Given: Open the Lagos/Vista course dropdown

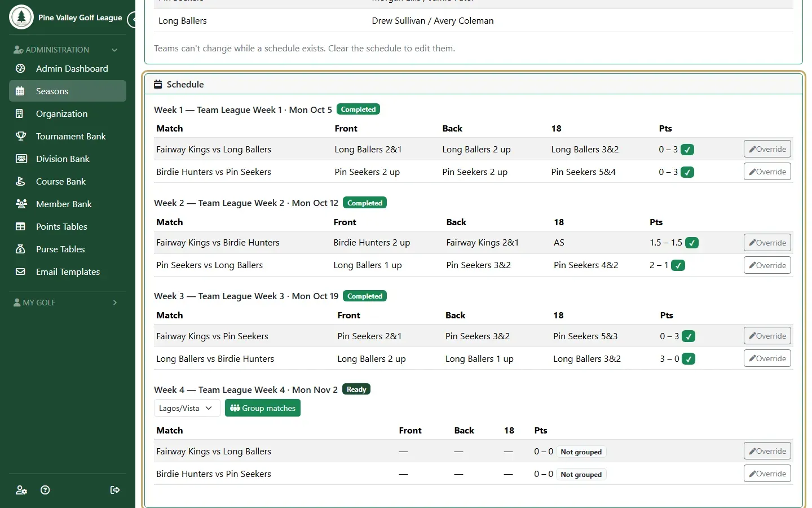Looking at the screenshot, I should (x=187, y=408).
